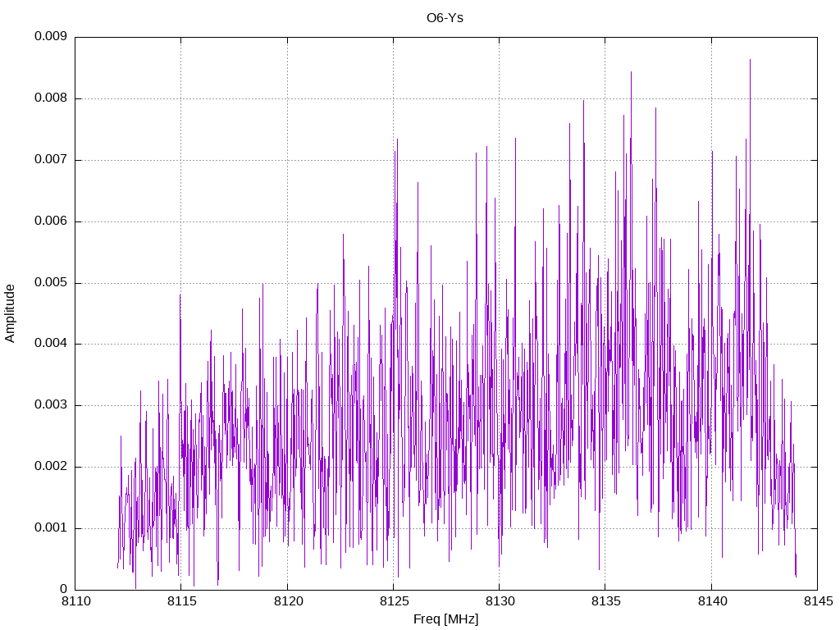Click the 0.006 y-axis tick label

pyautogui.click(x=51, y=221)
